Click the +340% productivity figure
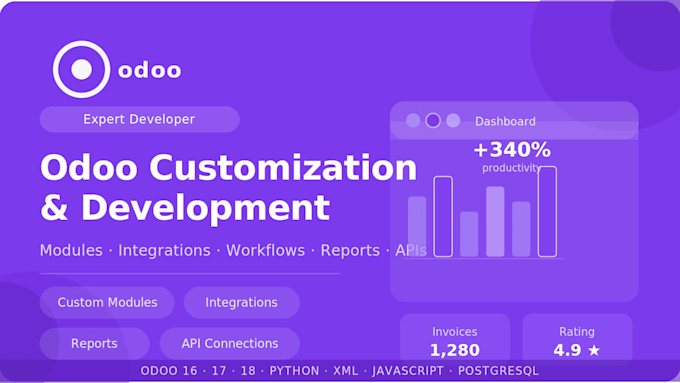680x383 pixels. pos(512,150)
